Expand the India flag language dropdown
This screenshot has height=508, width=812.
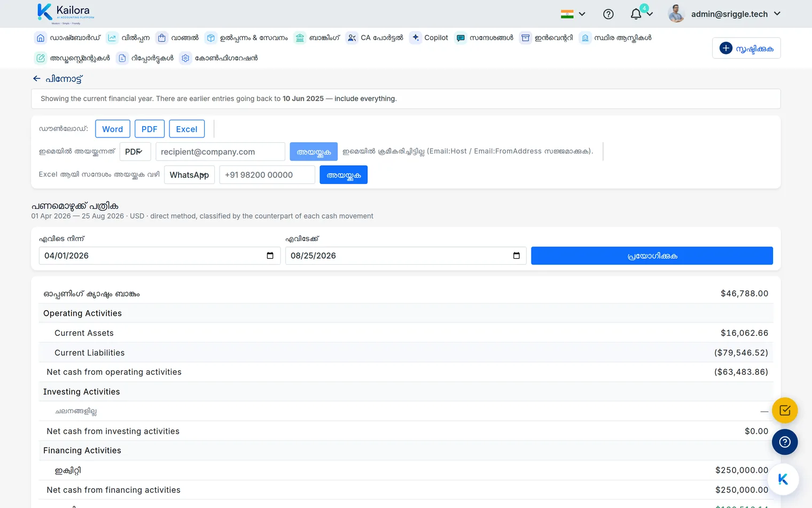tap(573, 14)
